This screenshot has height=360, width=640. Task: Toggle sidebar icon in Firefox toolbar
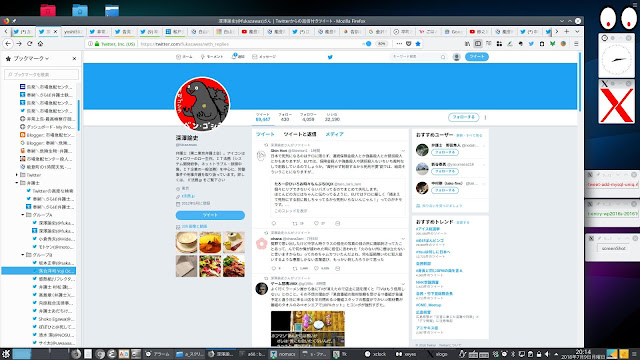pyautogui.click(x=478, y=44)
